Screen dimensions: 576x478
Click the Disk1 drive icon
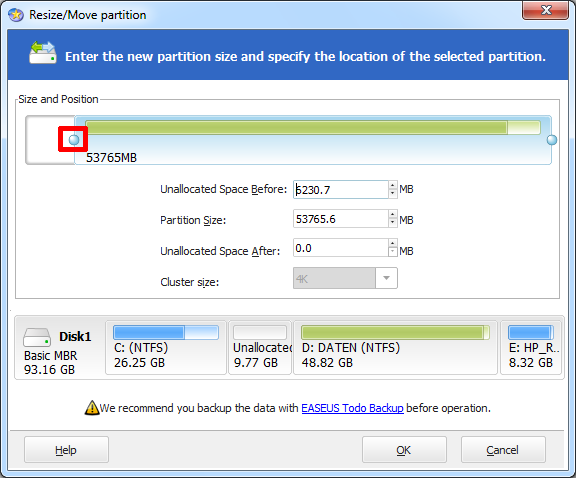tap(37, 338)
